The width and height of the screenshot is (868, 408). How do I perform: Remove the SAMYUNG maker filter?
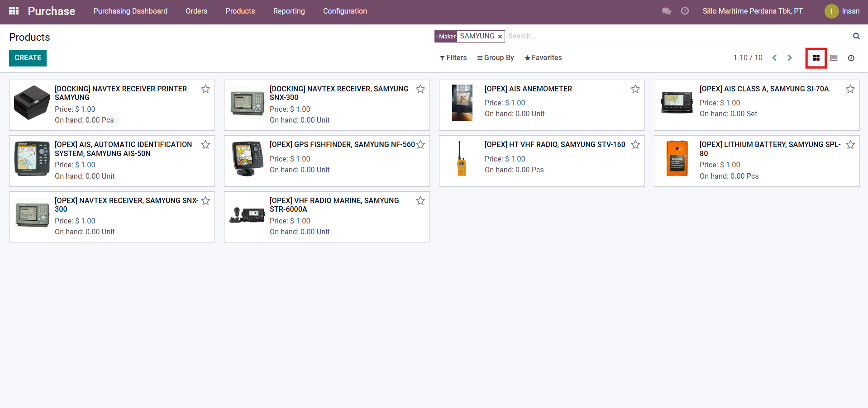click(500, 37)
